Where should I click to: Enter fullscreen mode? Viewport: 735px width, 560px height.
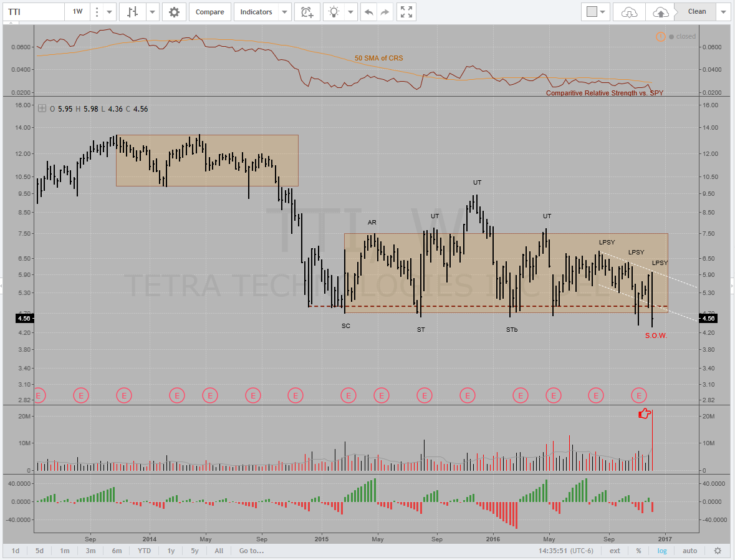pyautogui.click(x=406, y=12)
